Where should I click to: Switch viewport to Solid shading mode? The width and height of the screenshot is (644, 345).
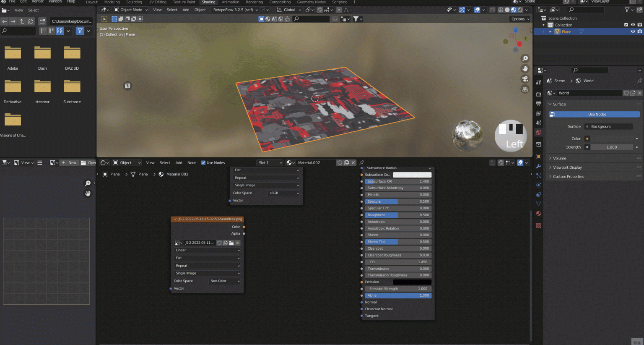507,10
